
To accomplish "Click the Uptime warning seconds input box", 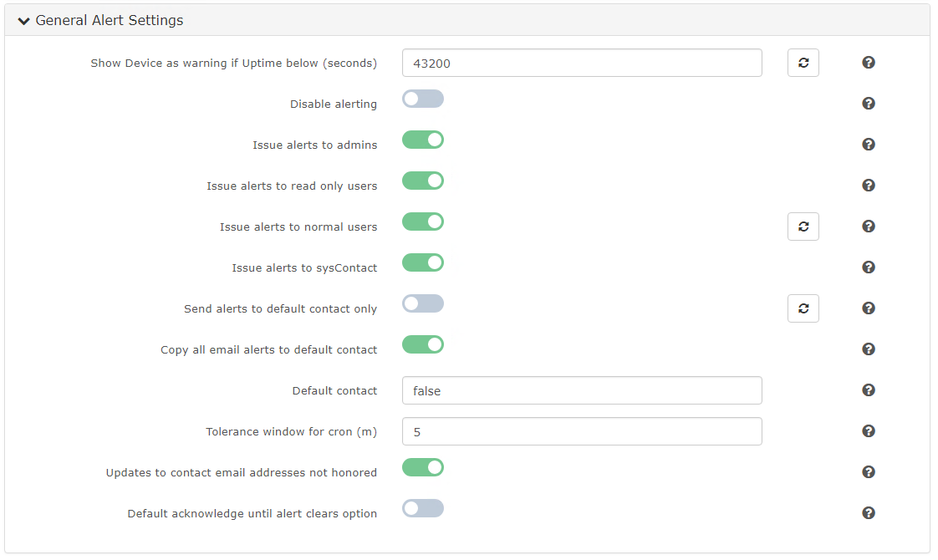I will [582, 62].
